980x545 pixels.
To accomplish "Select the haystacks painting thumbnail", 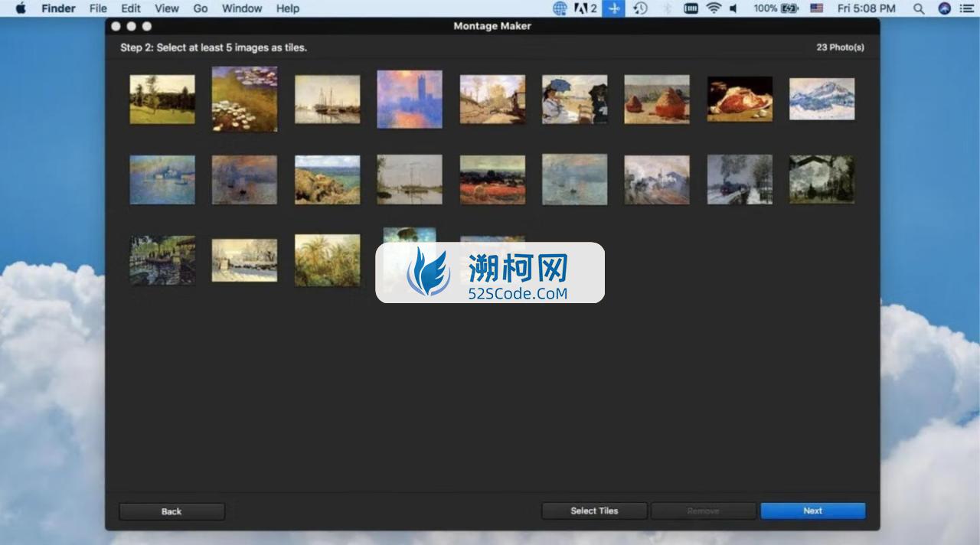I will pos(657,100).
